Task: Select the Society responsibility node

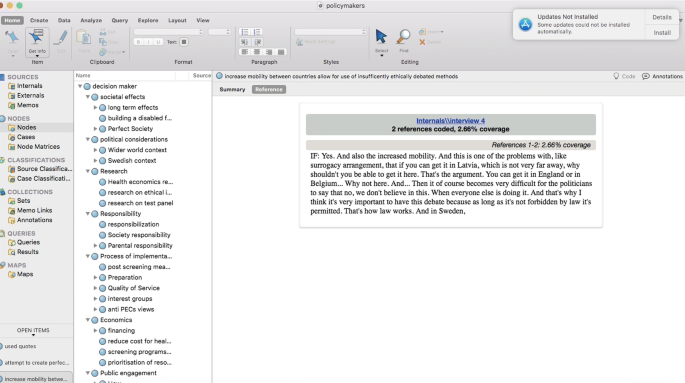Action: tap(139, 235)
